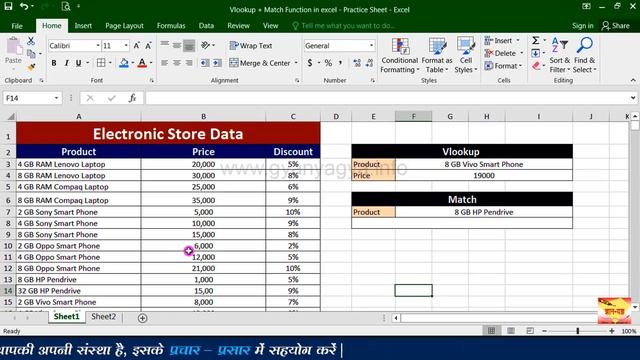Viewport: 640px width, 360px height.
Task: Increase font size with the larger A icon
Action: (137, 46)
